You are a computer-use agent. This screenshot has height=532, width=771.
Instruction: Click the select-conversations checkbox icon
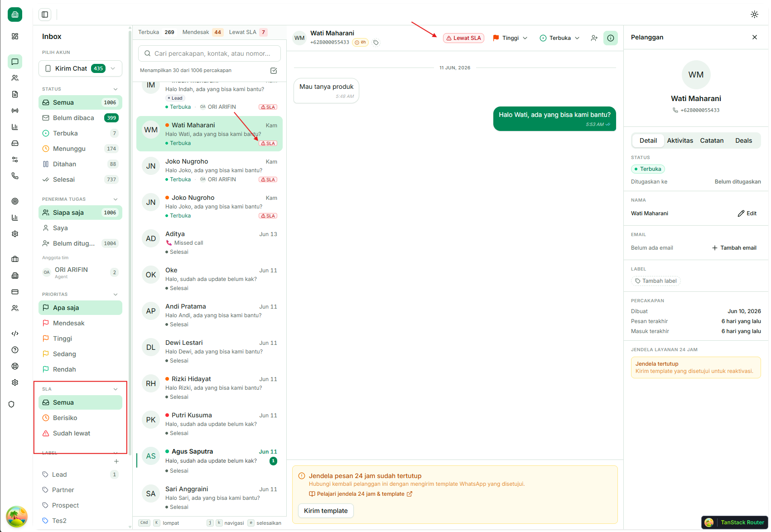point(274,71)
